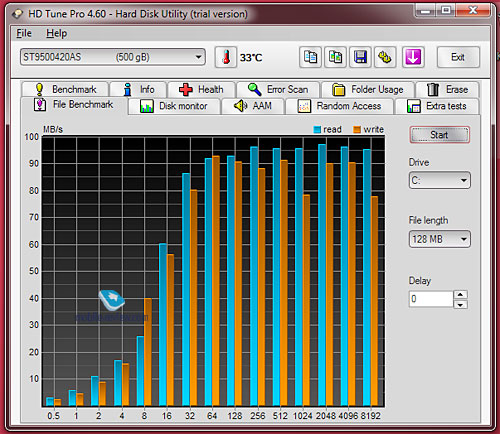Go to the Folder Usage tab
Viewport: 500px width, 434px height.
368,89
